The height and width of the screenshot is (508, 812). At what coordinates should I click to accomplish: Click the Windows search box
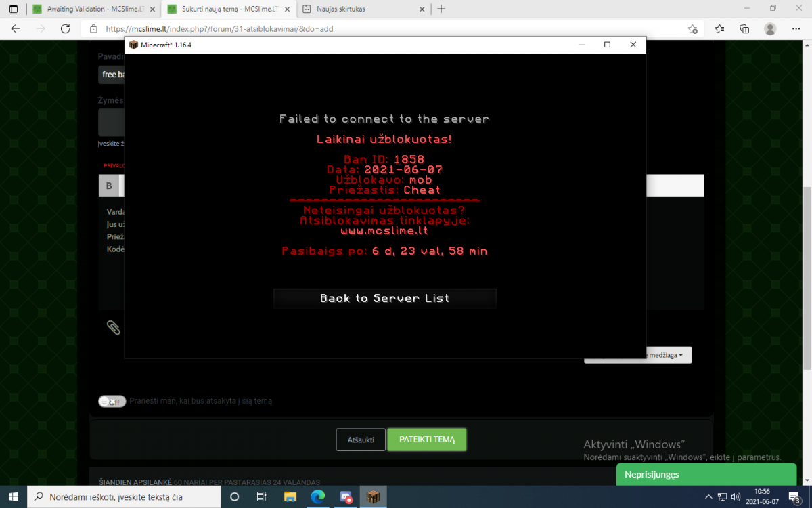pyautogui.click(x=124, y=496)
